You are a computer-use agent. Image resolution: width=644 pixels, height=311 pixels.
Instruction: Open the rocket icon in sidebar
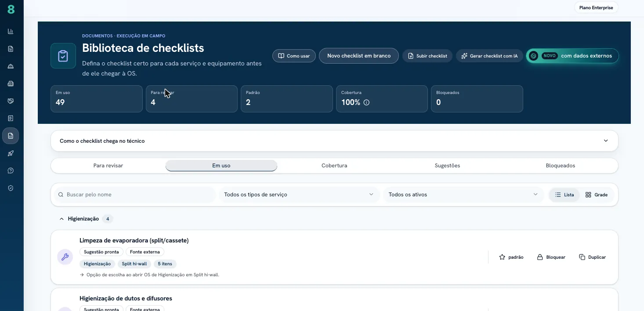[x=11, y=153]
